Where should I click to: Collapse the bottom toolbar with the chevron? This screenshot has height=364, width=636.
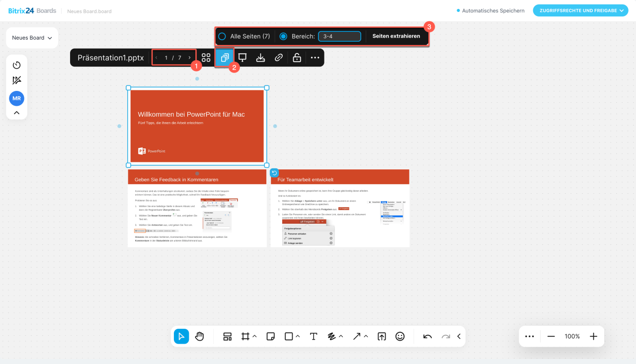click(459, 336)
